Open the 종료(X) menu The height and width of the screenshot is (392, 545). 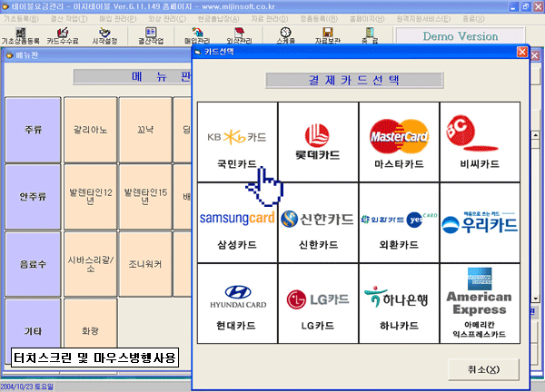473,19
